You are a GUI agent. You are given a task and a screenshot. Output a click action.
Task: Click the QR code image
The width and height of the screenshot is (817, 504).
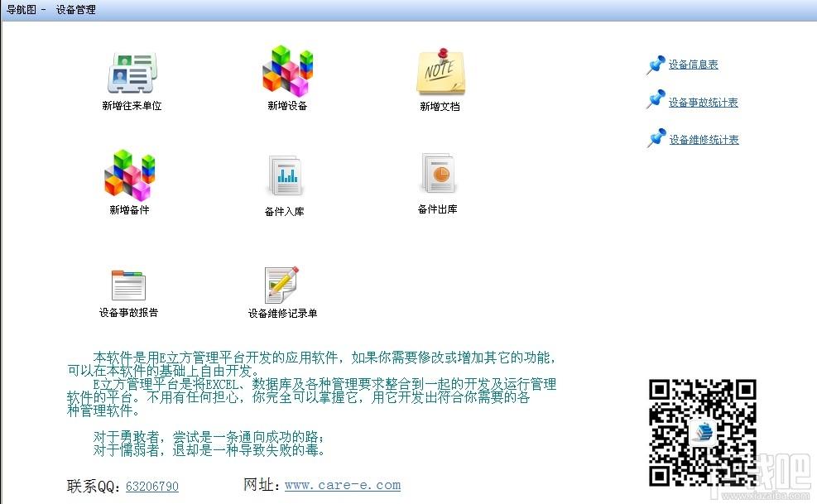coord(703,433)
